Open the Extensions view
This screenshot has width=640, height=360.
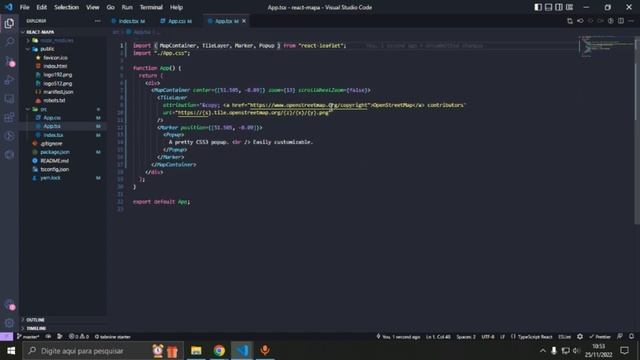[x=9, y=118]
